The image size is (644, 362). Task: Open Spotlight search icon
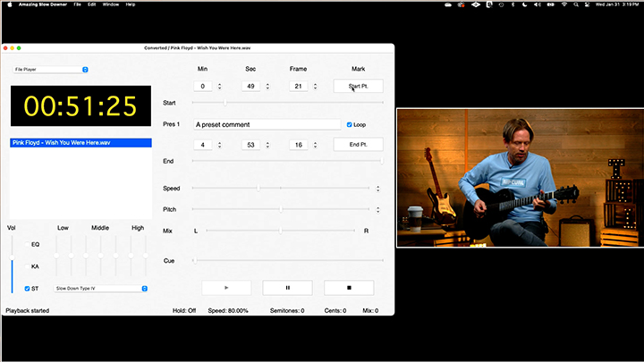click(576, 4)
